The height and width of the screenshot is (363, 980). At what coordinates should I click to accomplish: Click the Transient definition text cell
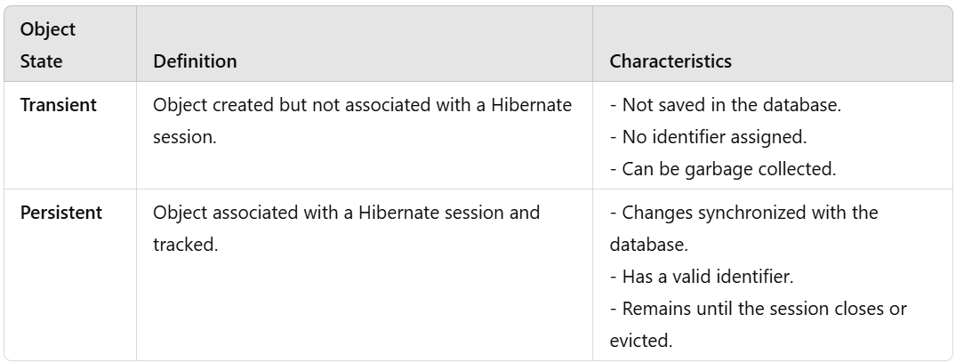coord(363,121)
